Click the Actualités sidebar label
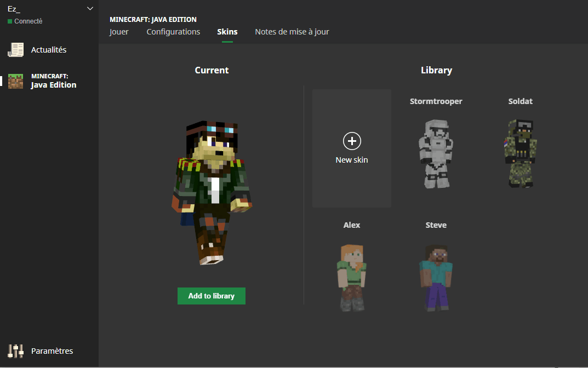588x368 pixels. pyautogui.click(x=49, y=50)
